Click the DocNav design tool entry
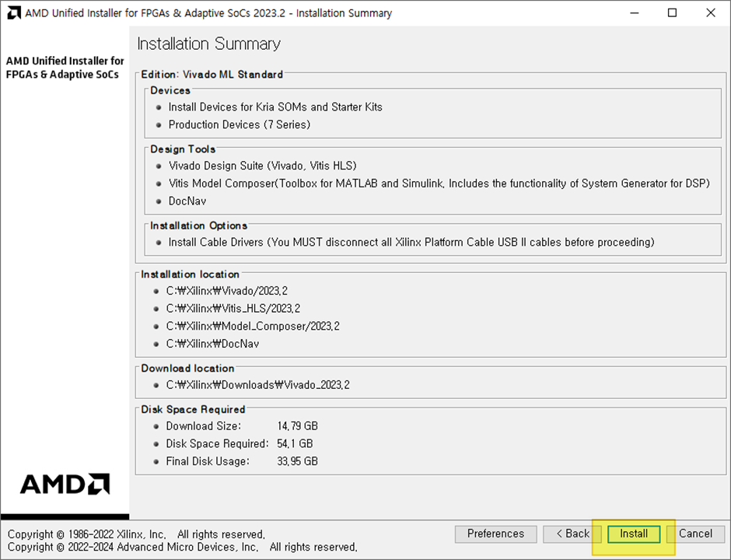Screen dimensions: 731x560 (x=187, y=201)
